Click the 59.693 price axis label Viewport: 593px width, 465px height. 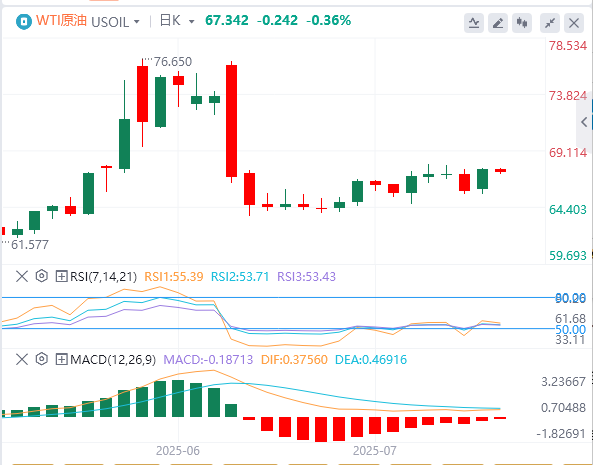[568, 256]
